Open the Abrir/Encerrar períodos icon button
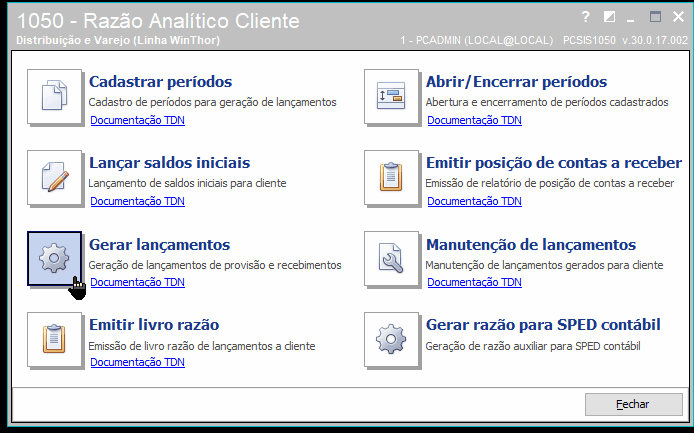The width and height of the screenshot is (694, 433). (x=391, y=96)
